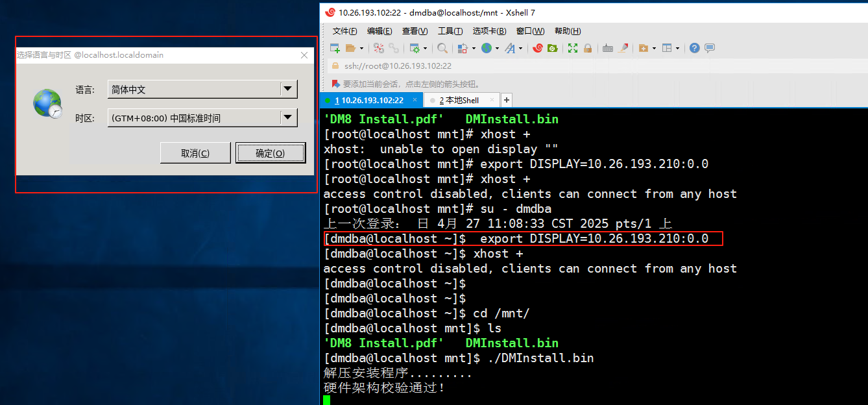Click the open session folder icon

350,48
